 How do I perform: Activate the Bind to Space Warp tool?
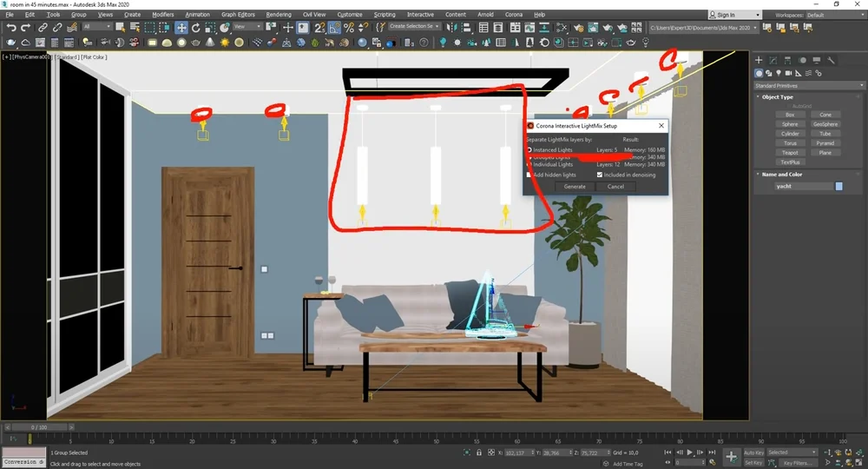click(x=72, y=27)
